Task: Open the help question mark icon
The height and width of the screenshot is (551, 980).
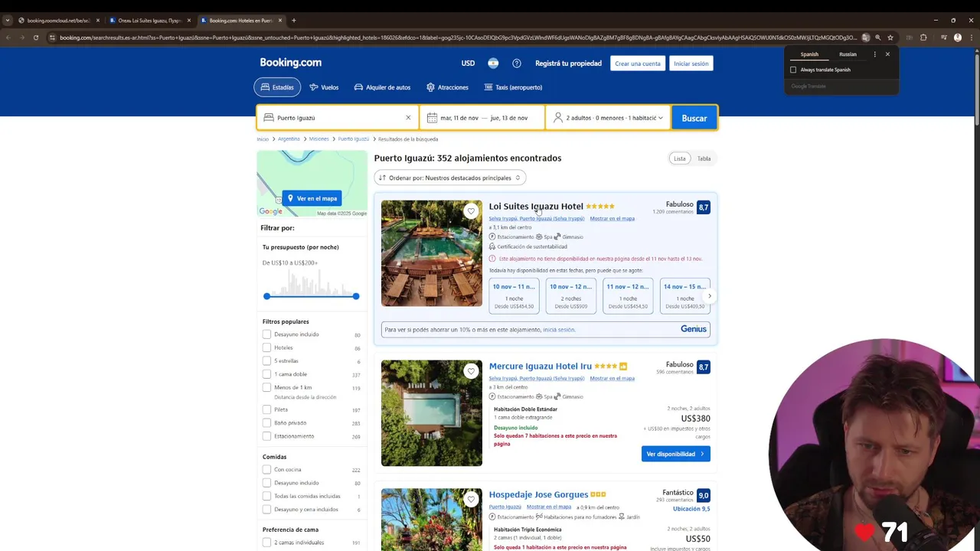Action: [517, 64]
